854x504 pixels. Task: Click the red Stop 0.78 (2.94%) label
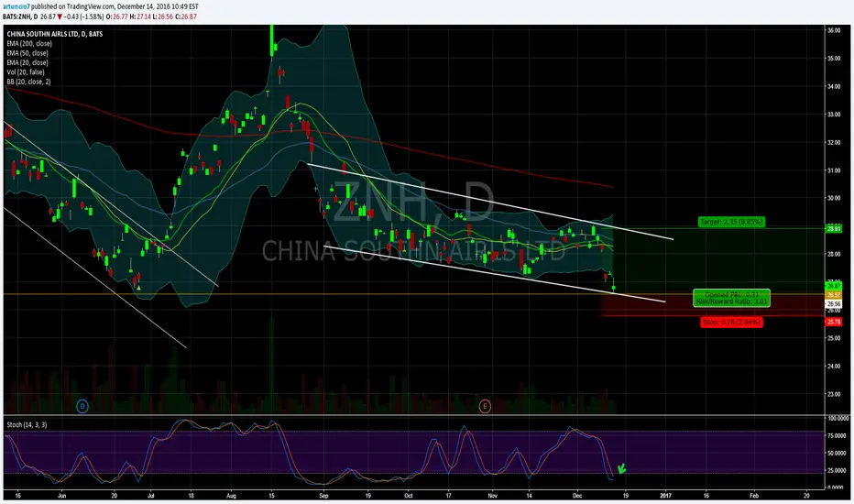point(731,322)
